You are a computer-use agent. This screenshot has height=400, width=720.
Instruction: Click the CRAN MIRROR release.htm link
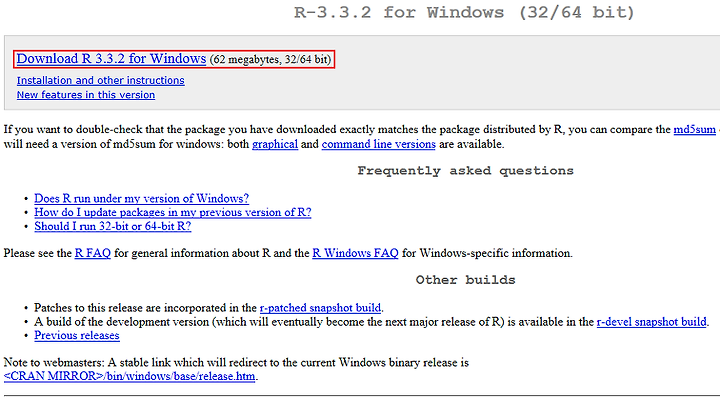(129, 376)
